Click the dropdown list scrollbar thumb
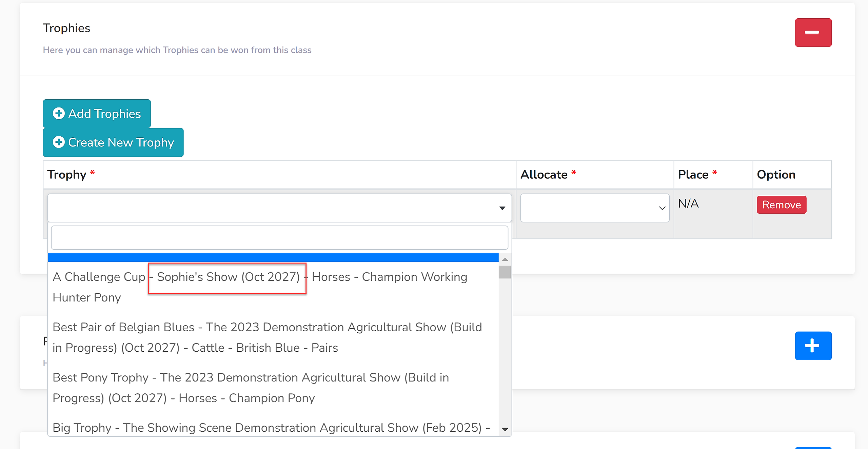 pyautogui.click(x=505, y=272)
